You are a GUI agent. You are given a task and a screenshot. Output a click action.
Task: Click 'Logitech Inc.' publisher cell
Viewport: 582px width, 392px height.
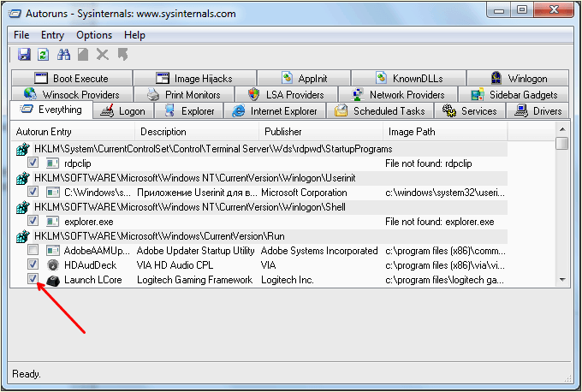pyautogui.click(x=288, y=280)
